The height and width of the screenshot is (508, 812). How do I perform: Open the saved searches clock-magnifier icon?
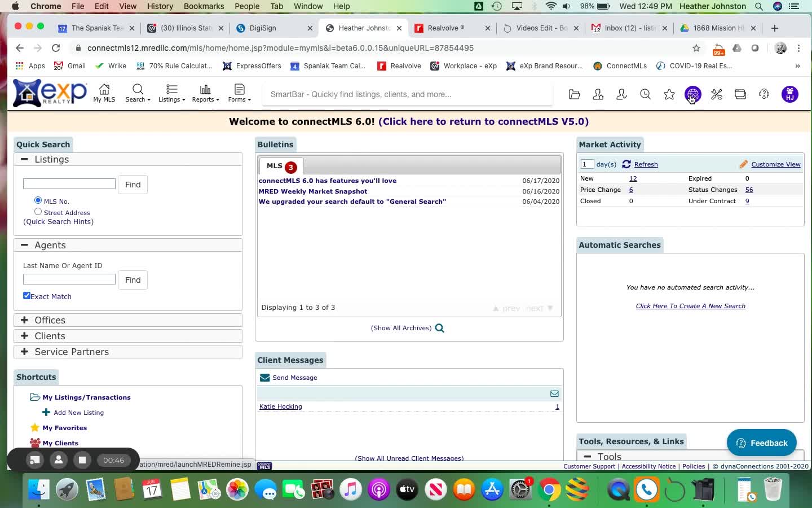(645, 94)
